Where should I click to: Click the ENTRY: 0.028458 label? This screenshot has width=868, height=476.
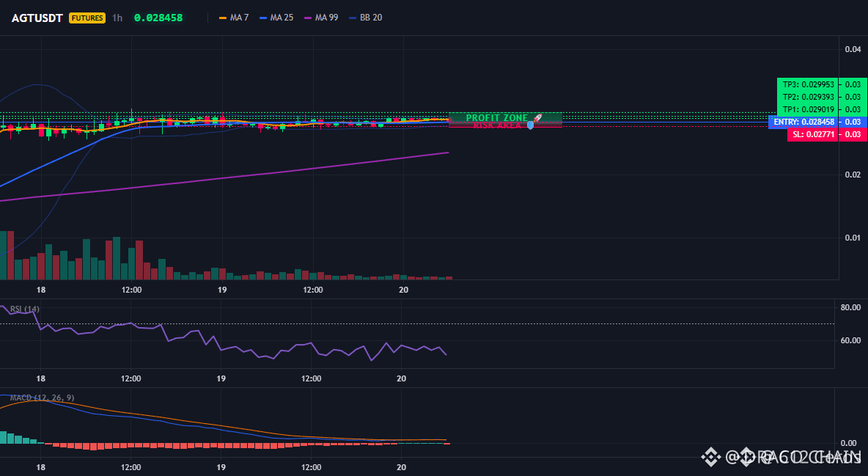tap(803, 122)
